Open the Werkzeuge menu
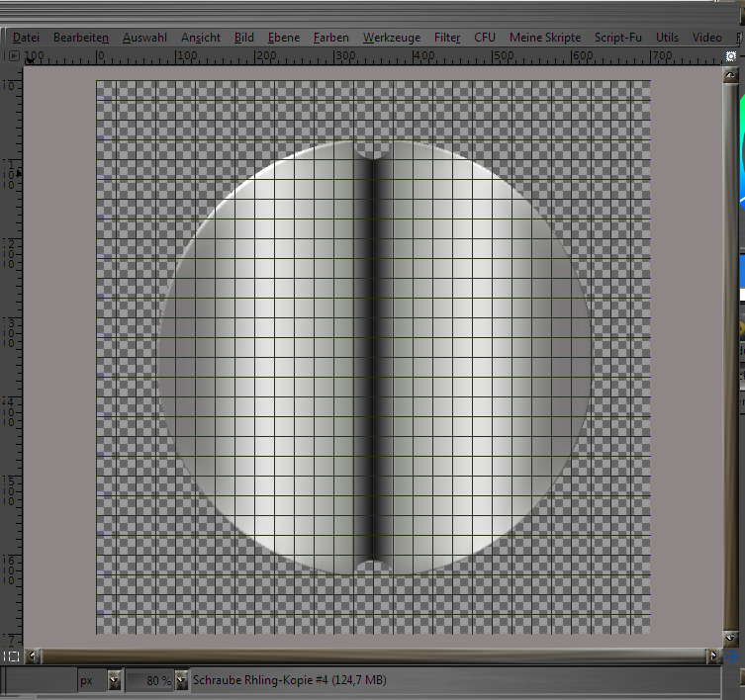The image size is (745, 700). (x=391, y=38)
